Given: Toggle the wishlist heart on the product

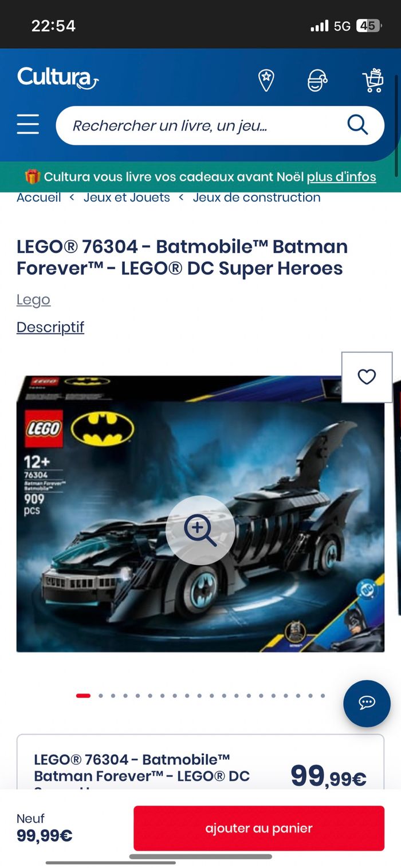Looking at the screenshot, I should pos(367,377).
